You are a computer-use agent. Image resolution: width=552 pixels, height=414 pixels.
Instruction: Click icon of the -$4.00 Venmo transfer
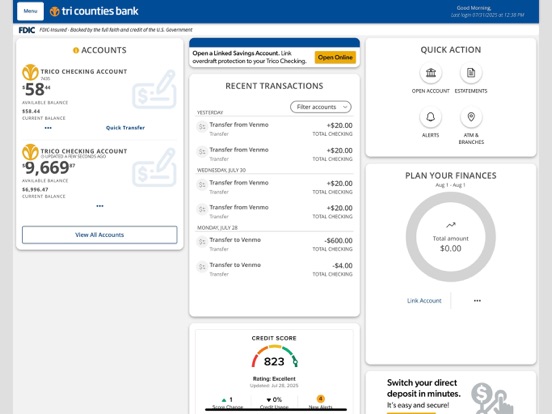pyautogui.click(x=202, y=267)
